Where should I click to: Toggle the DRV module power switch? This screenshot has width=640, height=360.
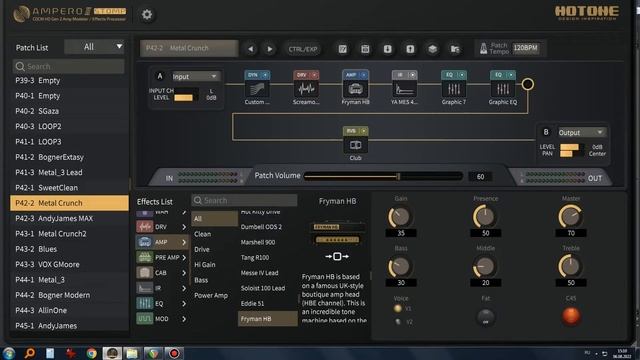tap(314, 75)
